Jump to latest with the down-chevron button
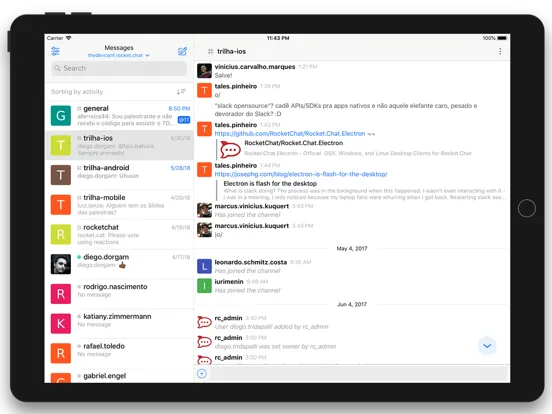The image size is (552, 414). (x=487, y=346)
